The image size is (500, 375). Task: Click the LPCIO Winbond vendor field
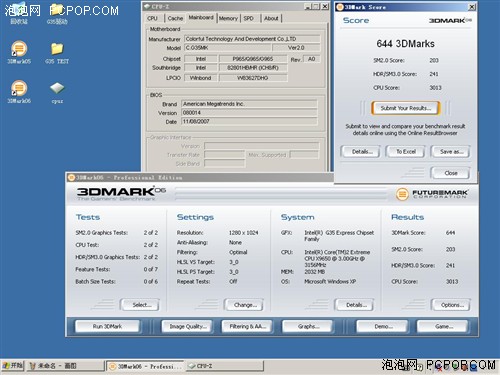click(200, 78)
